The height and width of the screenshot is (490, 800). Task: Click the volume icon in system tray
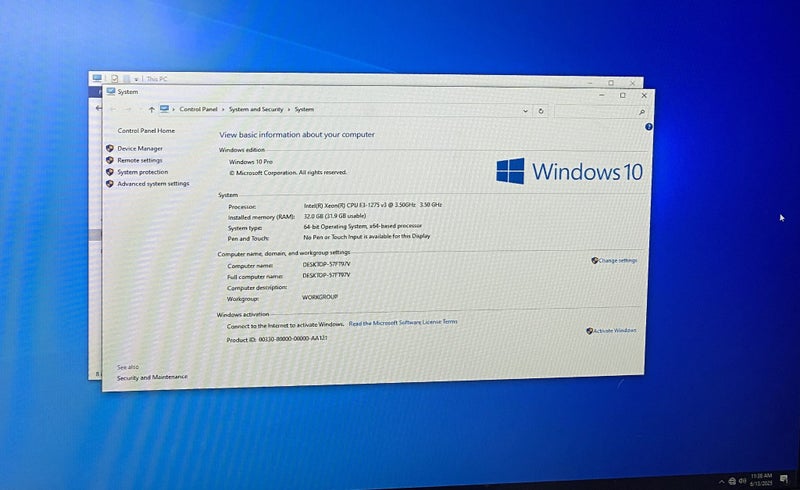(x=742, y=480)
